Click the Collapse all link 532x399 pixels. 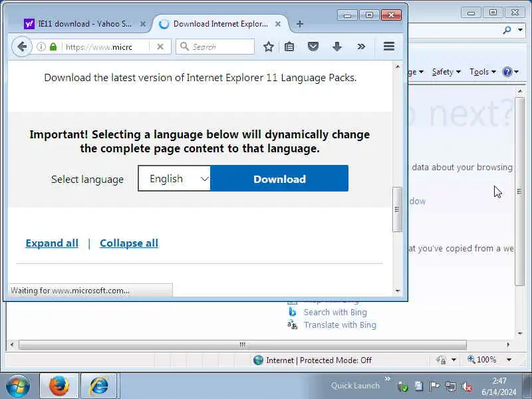[129, 243]
